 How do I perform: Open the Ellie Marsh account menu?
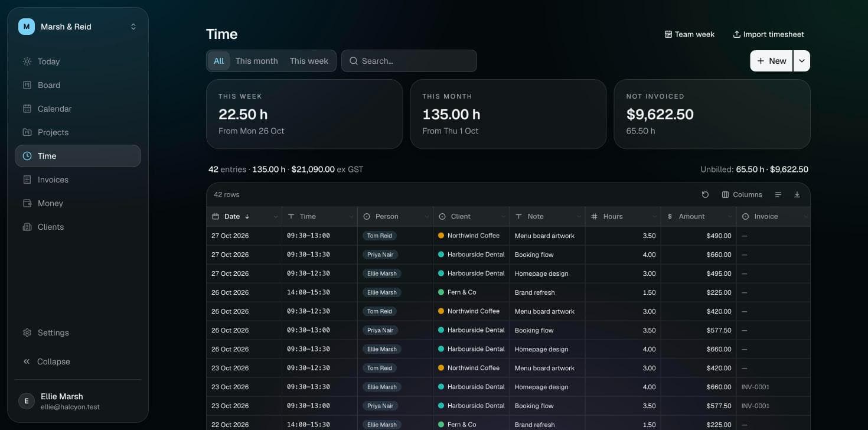coord(78,401)
